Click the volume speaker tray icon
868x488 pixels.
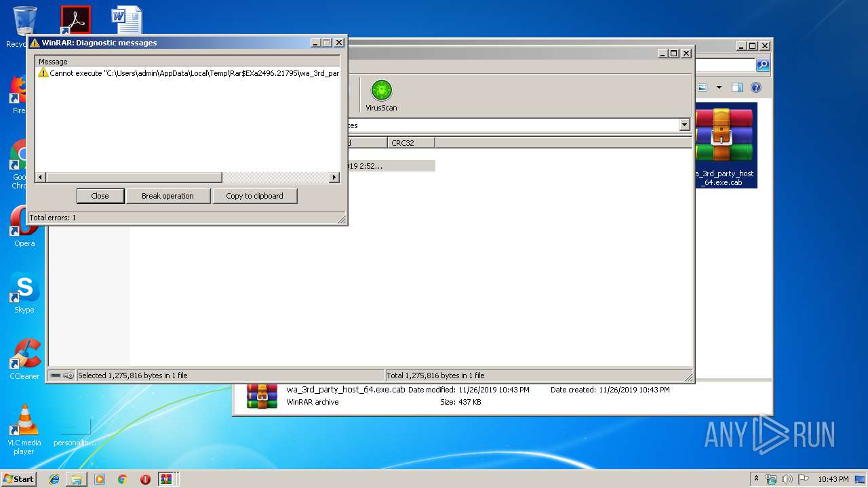[787, 479]
